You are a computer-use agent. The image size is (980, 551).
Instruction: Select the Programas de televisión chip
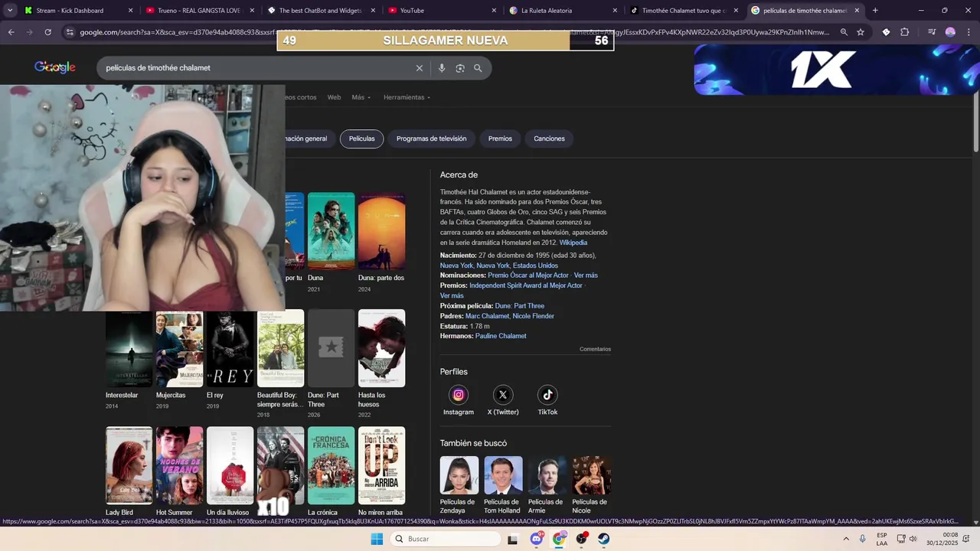pos(431,139)
